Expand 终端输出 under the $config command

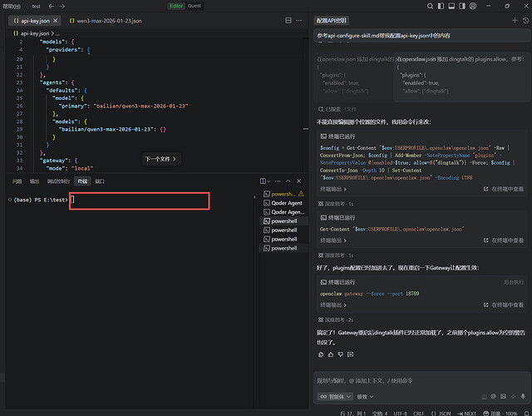(x=333, y=189)
